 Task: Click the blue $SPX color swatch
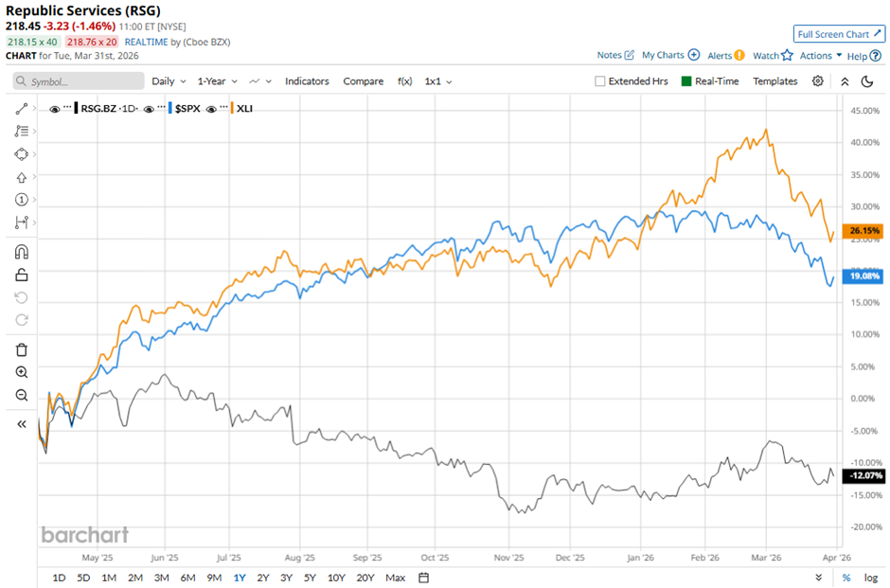coord(170,108)
